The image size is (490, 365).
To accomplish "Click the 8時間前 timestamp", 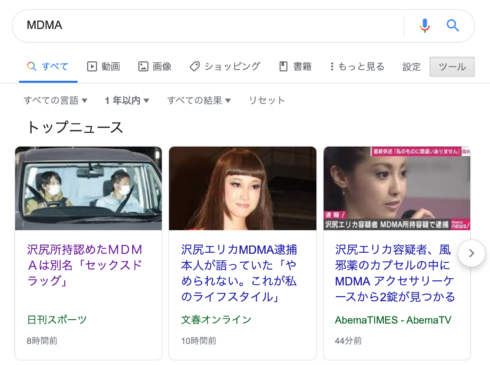I will click(42, 341).
